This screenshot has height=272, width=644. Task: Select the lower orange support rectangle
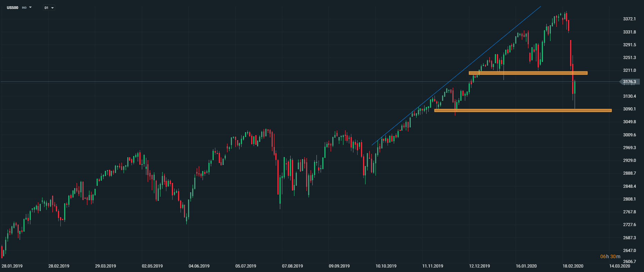pyautogui.click(x=523, y=110)
